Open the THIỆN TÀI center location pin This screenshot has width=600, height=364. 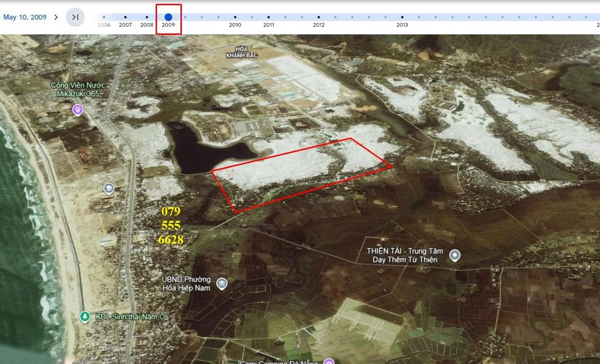[x=455, y=255]
